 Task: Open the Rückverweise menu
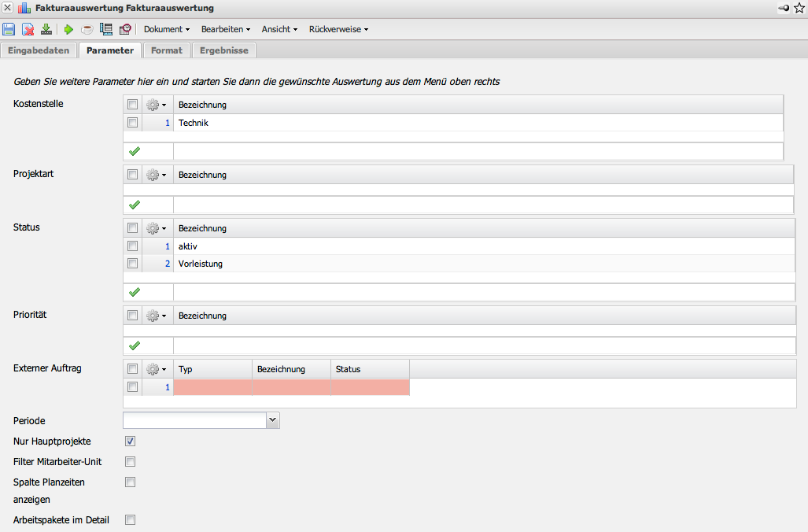[338, 29]
